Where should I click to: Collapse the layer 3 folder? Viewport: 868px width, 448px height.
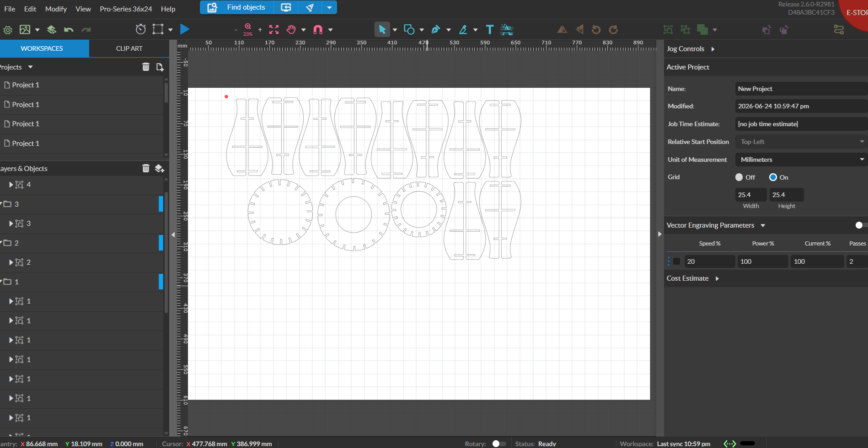click(2, 204)
